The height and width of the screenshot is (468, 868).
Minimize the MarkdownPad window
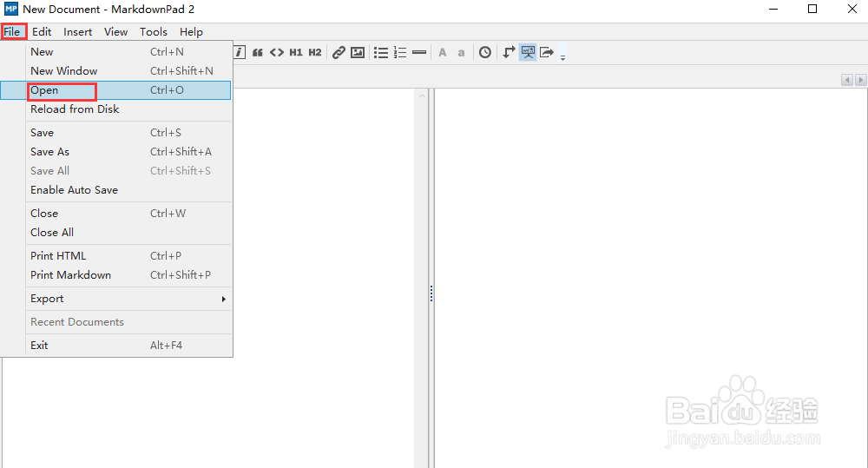pyautogui.click(x=774, y=9)
